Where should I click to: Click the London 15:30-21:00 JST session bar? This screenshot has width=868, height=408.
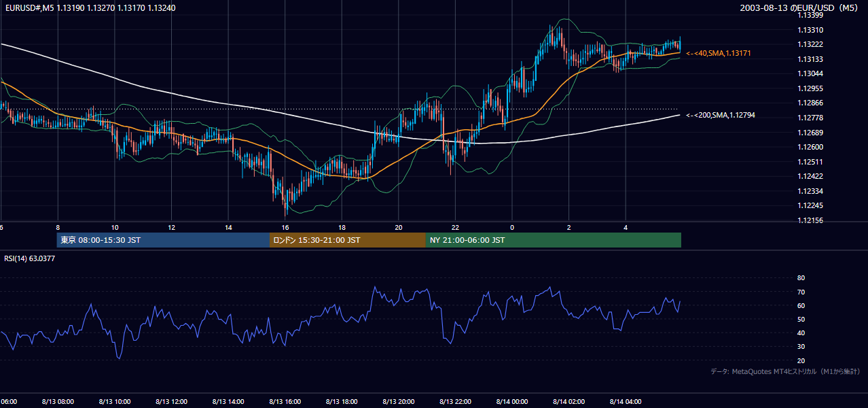pyautogui.click(x=348, y=240)
